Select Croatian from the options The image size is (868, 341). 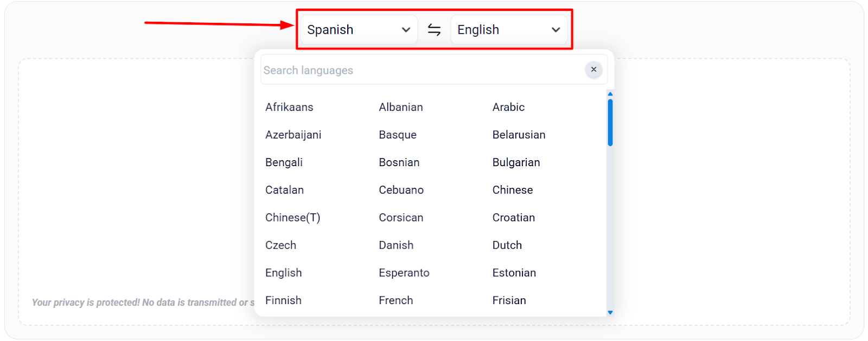coord(513,217)
